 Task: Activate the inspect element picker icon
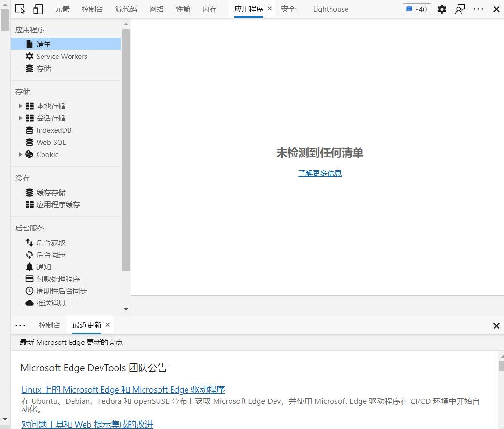click(20, 9)
